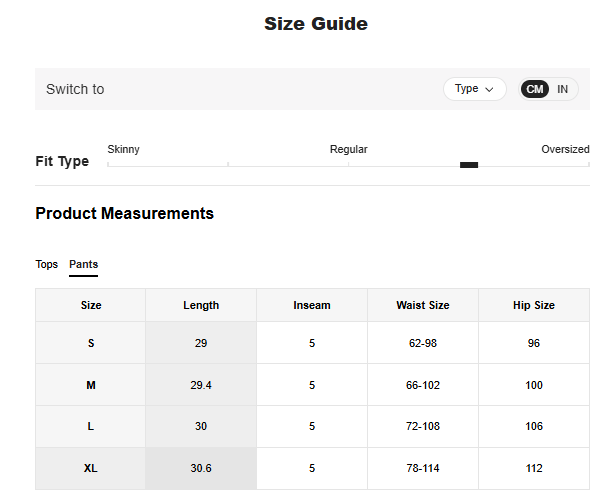Select the size XL row label
This screenshot has height=497, width=609.
pyautogui.click(x=91, y=468)
